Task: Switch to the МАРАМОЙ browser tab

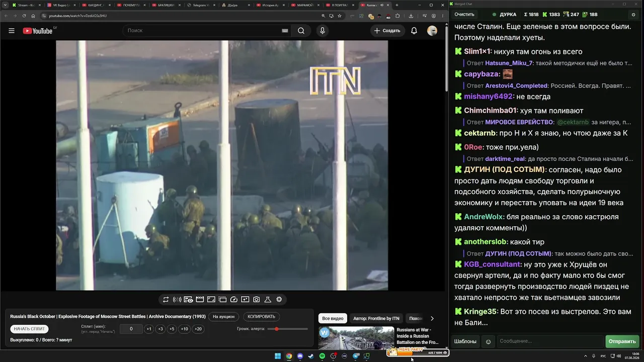Action: click(x=305, y=5)
